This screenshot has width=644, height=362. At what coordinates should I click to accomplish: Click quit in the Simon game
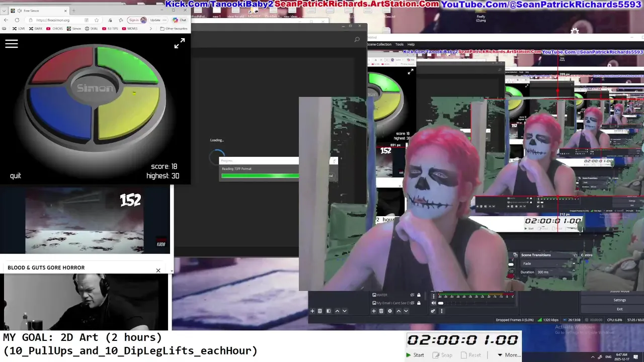(16, 175)
